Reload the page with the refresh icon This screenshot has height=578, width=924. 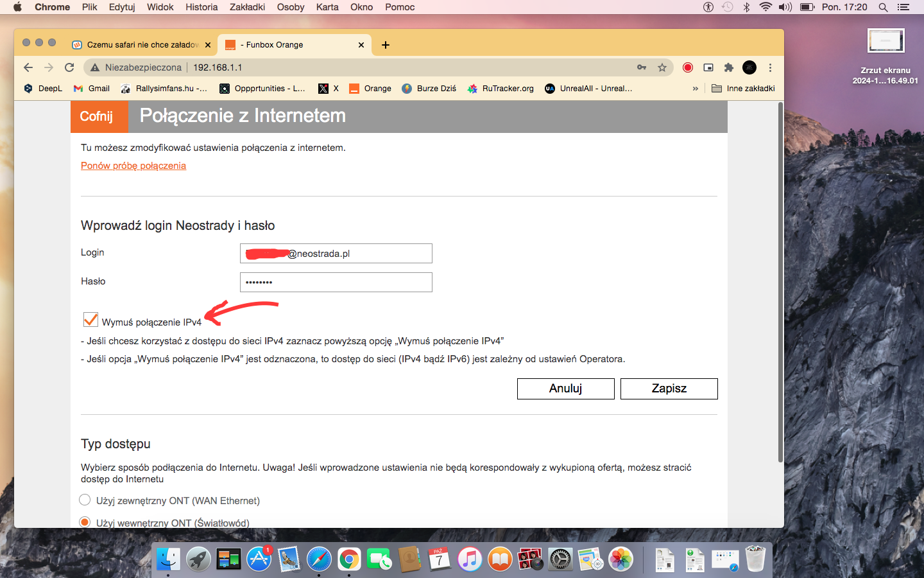(69, 67)
